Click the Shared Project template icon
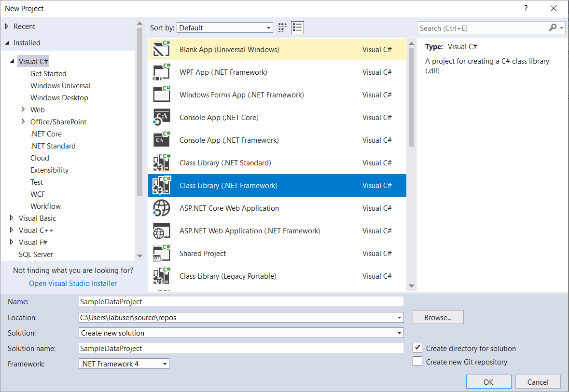The image size is (569, 392). click(x=162, y=254)
